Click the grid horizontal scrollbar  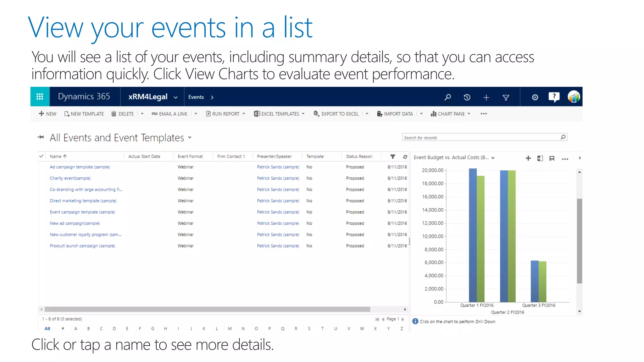point(208,309)
